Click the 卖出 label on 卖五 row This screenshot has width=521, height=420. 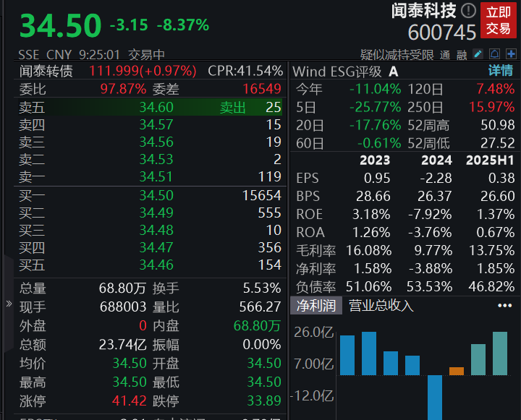point(233,108)
